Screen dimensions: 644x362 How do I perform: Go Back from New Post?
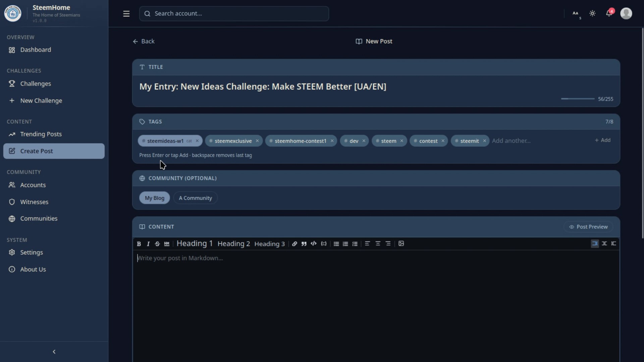click(144, 41)
